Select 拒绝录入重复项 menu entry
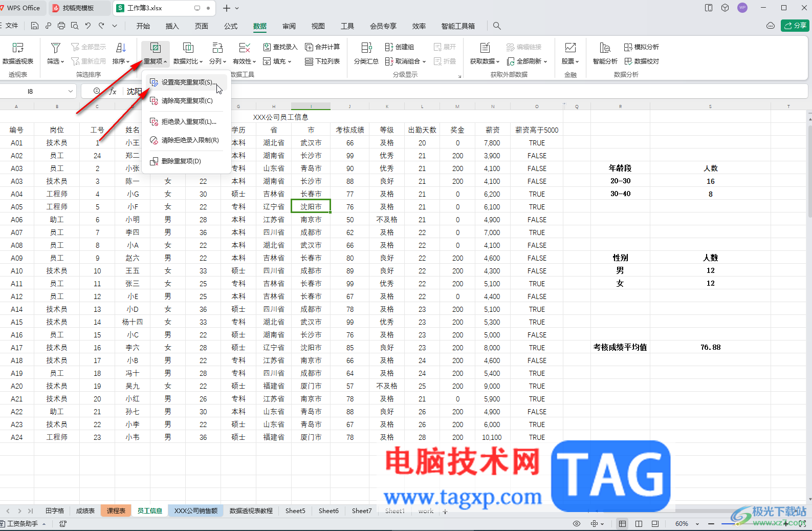812x531 pixels. [186, 122]
